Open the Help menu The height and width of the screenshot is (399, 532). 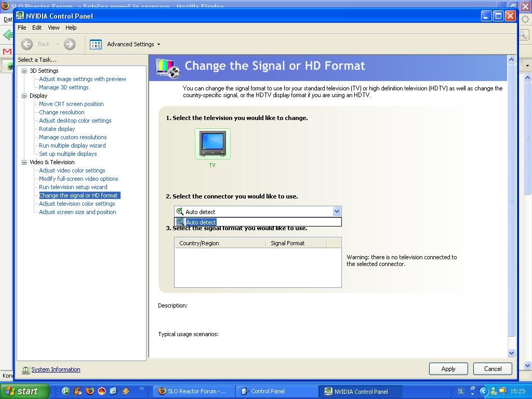(x=71, y=28)
